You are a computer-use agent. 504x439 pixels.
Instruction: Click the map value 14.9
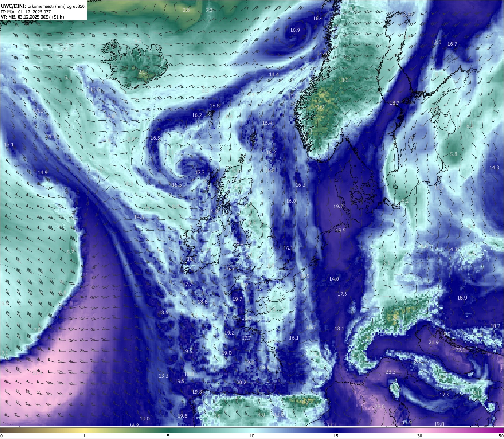click(43, 173)
